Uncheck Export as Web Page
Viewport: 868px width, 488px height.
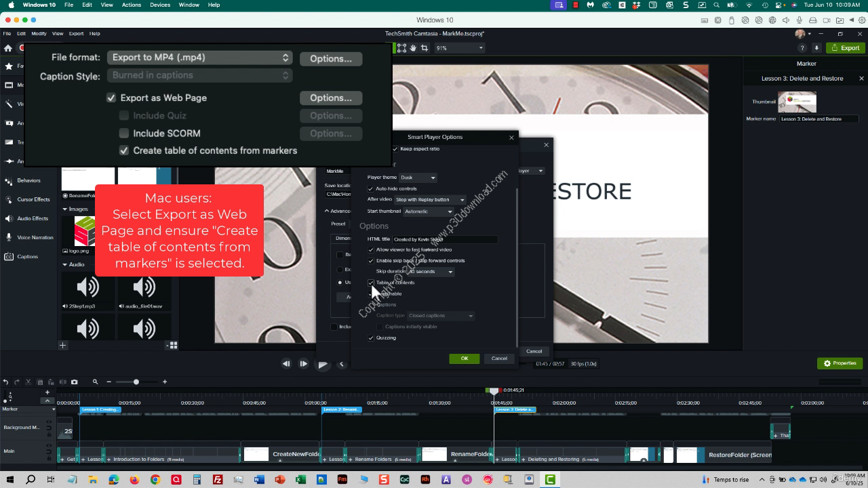[x=111, y=98]
